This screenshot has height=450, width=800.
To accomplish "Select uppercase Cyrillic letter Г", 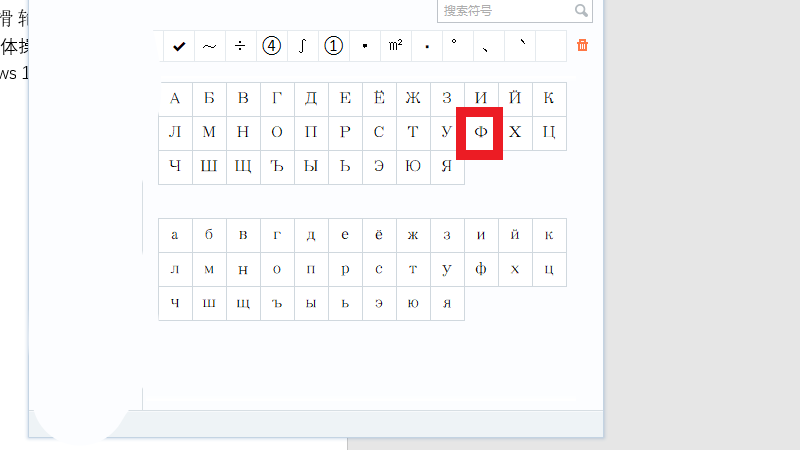I will point(277,99).
